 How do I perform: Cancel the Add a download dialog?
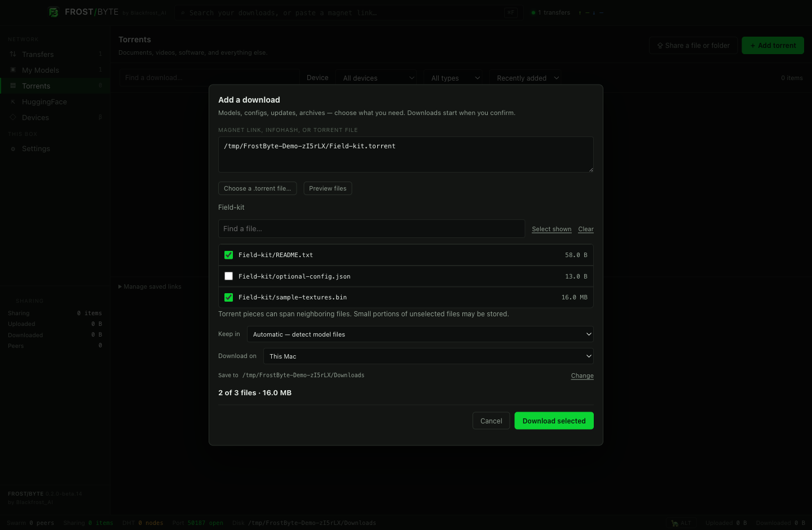click(x=491, y=421)
